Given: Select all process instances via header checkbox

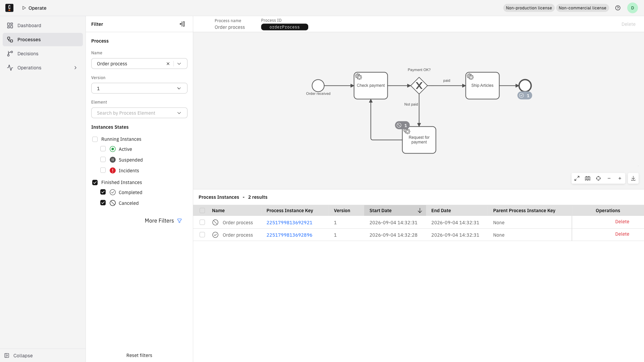Looking at the screenshot, I should [202, 210].
